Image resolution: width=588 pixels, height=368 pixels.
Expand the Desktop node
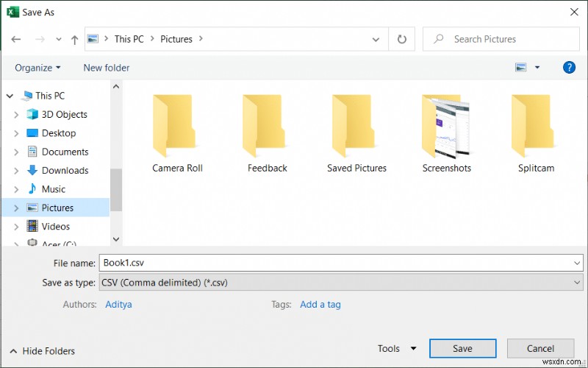pos(16,133)
